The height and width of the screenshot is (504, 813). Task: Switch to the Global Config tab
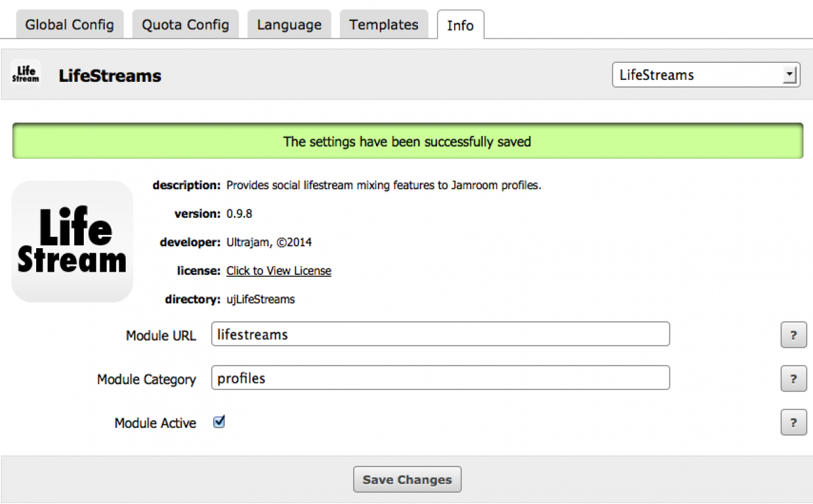tap(70, 25)
